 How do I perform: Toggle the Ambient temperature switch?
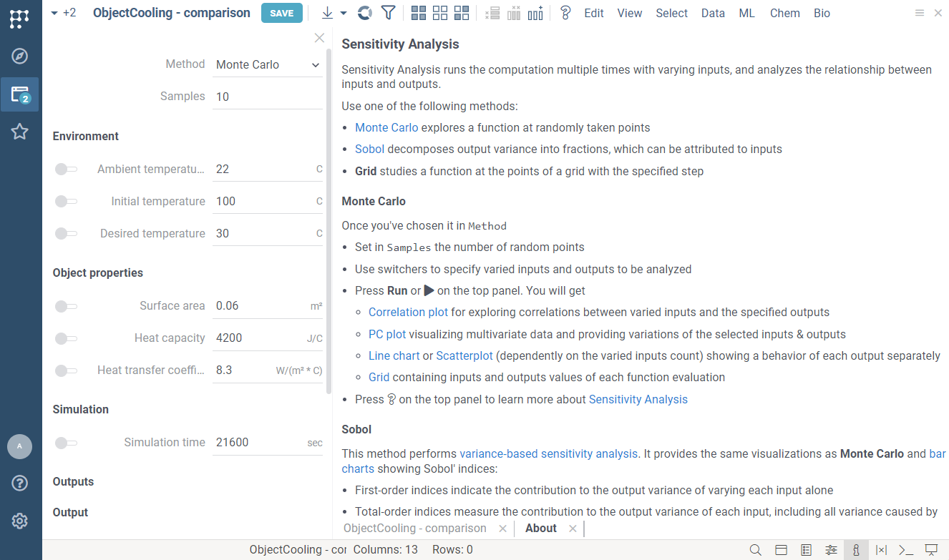pos(66,170)
